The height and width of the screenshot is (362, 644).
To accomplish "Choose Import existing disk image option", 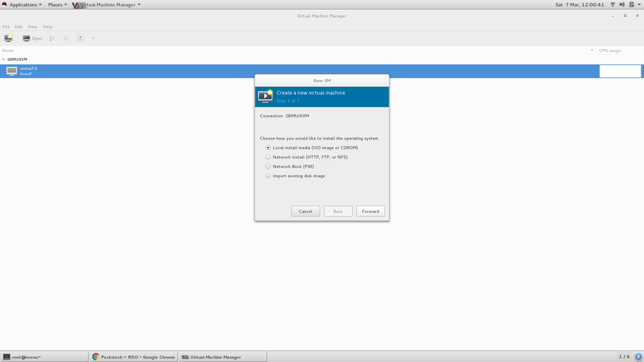I will (268, 176).
